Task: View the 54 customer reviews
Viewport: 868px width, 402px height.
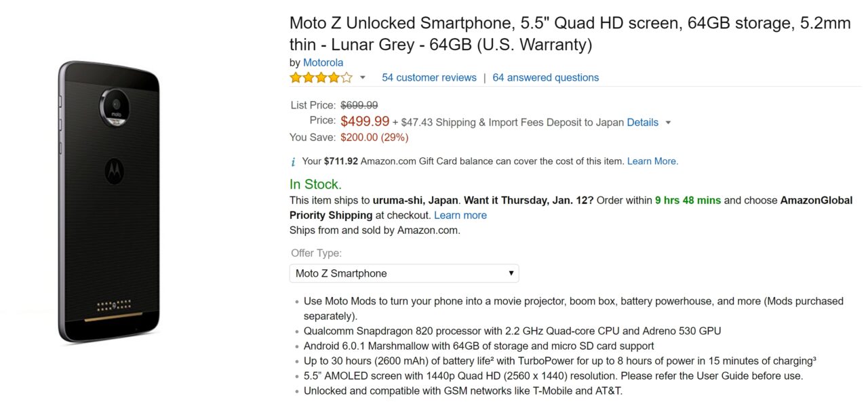Action: click(429, 77)
